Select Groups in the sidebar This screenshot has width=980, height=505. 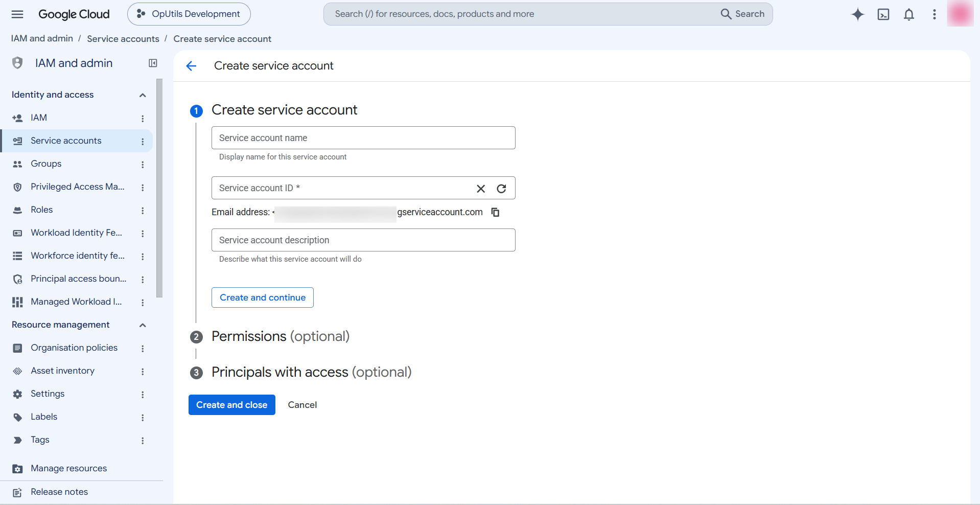click(46, 164)
